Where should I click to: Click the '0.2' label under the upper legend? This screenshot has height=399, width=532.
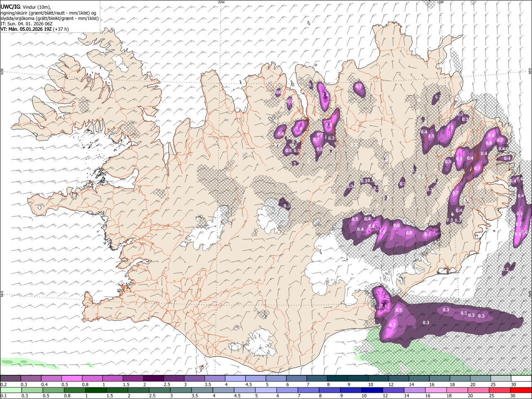[3, 384]
